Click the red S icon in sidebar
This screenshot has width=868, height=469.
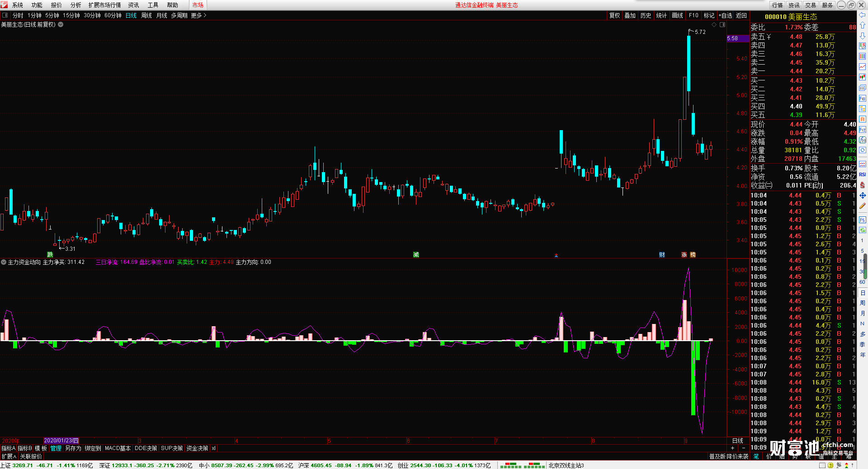[x=862, y=185]
